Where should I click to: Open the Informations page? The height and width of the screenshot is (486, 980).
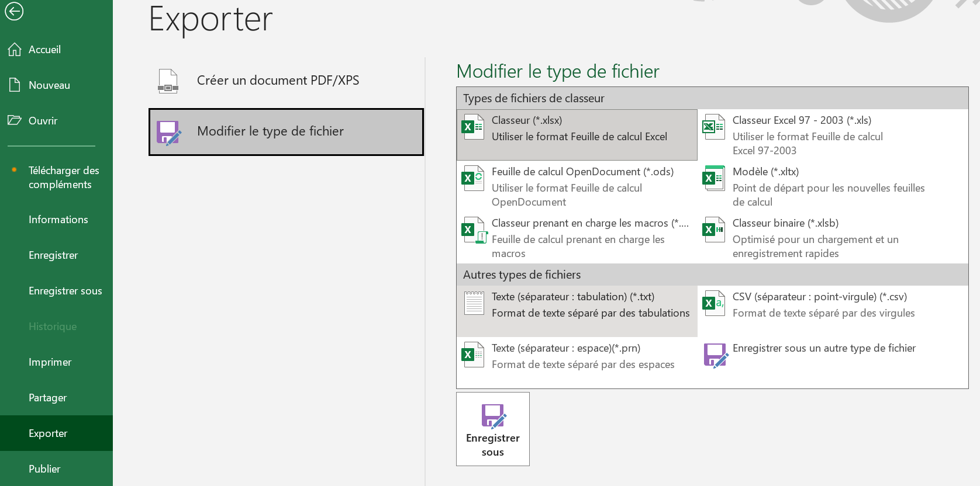click(56, 220)
